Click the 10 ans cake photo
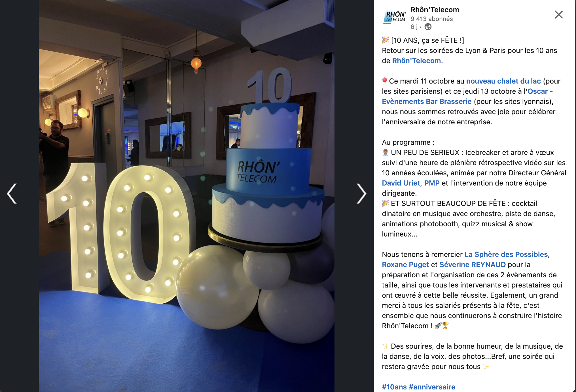Screen dimensions: 576x392 (x=187, y=196)
